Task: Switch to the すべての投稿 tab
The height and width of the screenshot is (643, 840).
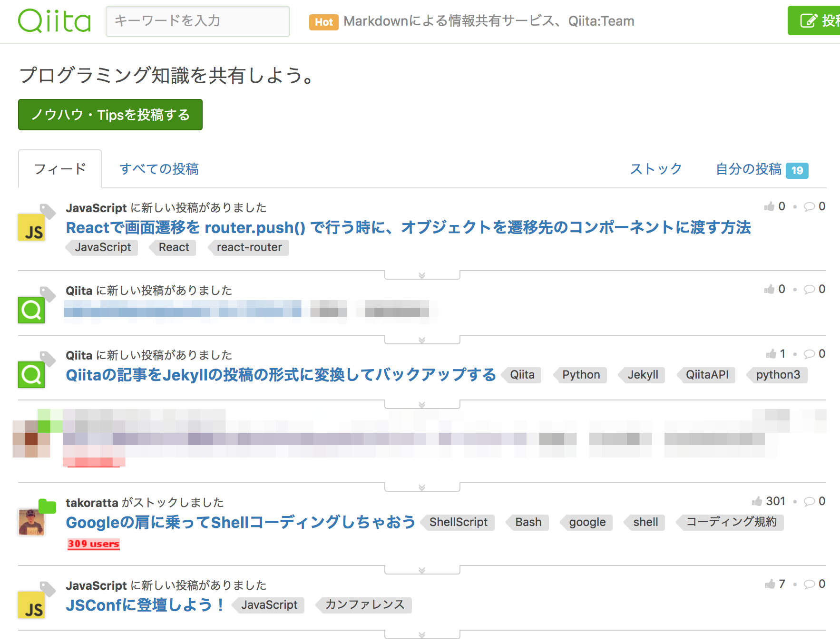Action: (159, 169)
